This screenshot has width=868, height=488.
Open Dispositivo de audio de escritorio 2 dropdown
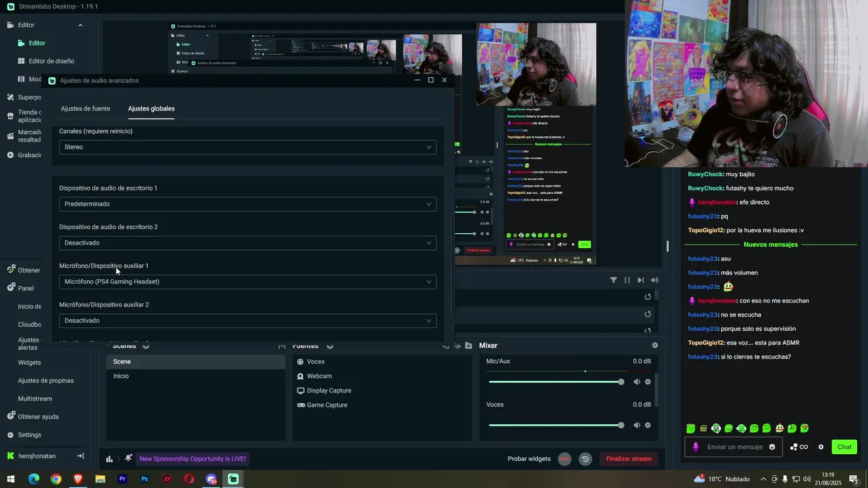pos(248,243)
